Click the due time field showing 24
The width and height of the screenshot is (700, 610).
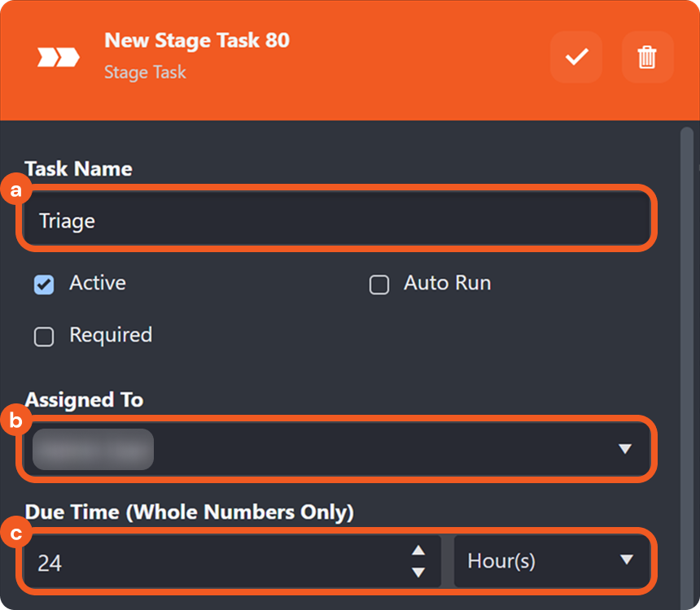click(x=212, y=562)
